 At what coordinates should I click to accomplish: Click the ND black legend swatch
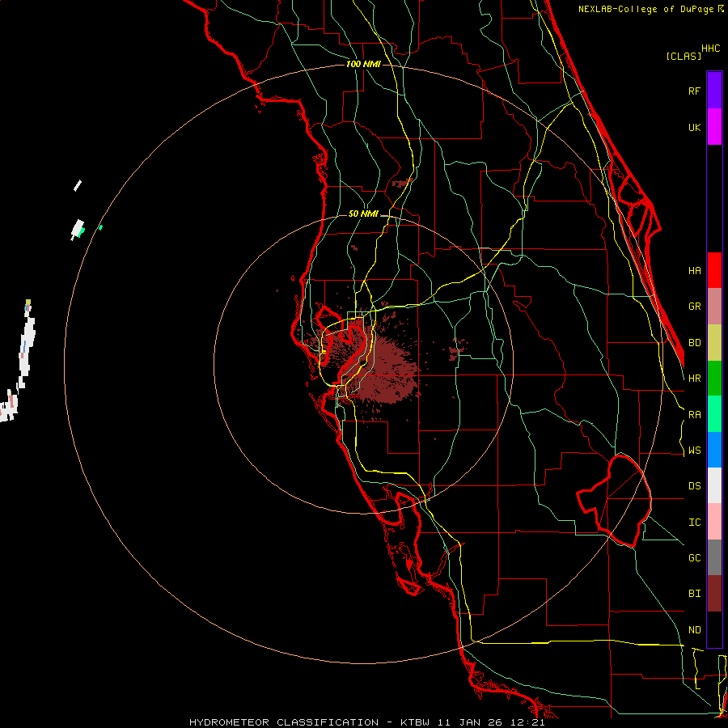click(x=714, y=629)
